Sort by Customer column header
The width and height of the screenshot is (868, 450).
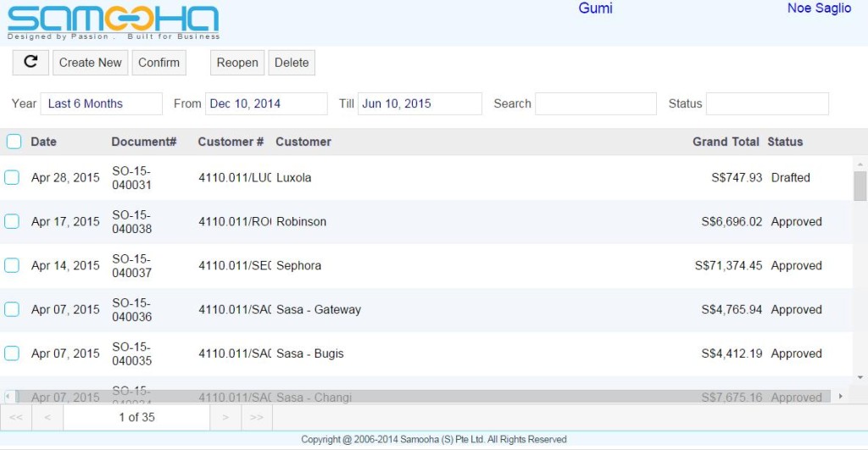click(x=303, y=142)
